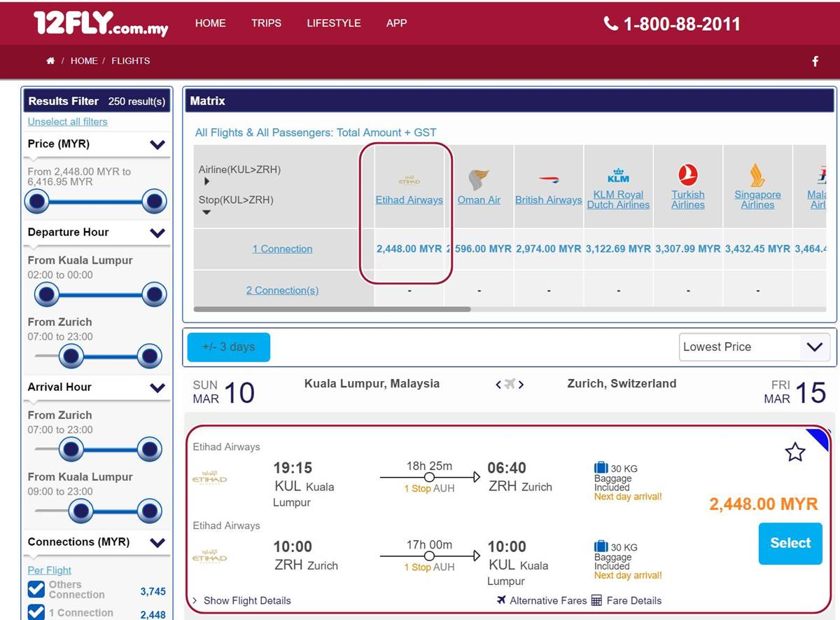This screenshot has height=620, width=840.
Task: Click the minimum Price (MYR) slider handle
Action: coord(37,202)
